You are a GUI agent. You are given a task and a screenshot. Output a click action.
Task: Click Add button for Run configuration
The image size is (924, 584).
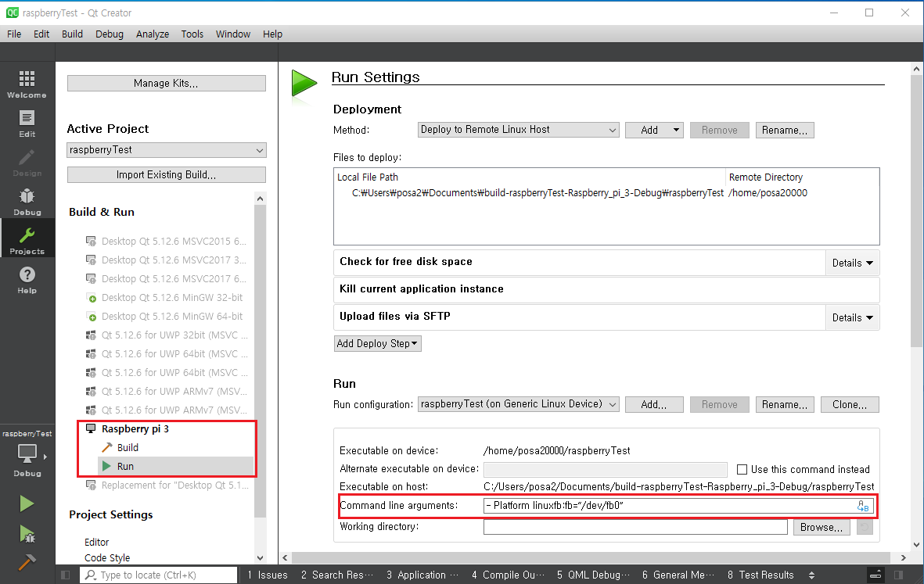(x=654, y=404)
